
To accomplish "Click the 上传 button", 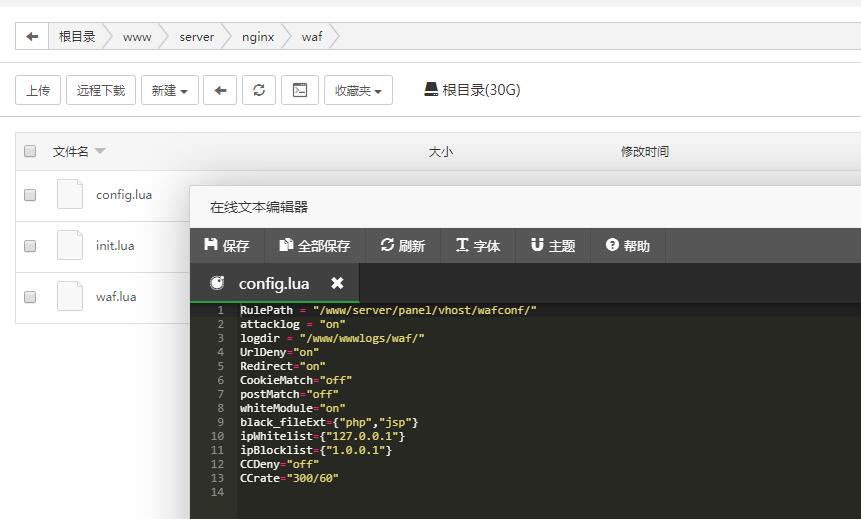I will [x=38, y=90].
